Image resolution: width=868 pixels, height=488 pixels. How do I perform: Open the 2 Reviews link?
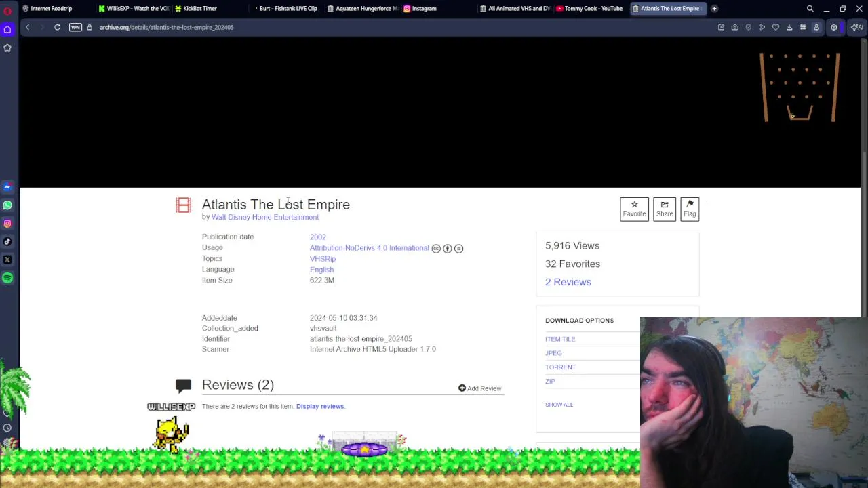(x=568, y=282)
